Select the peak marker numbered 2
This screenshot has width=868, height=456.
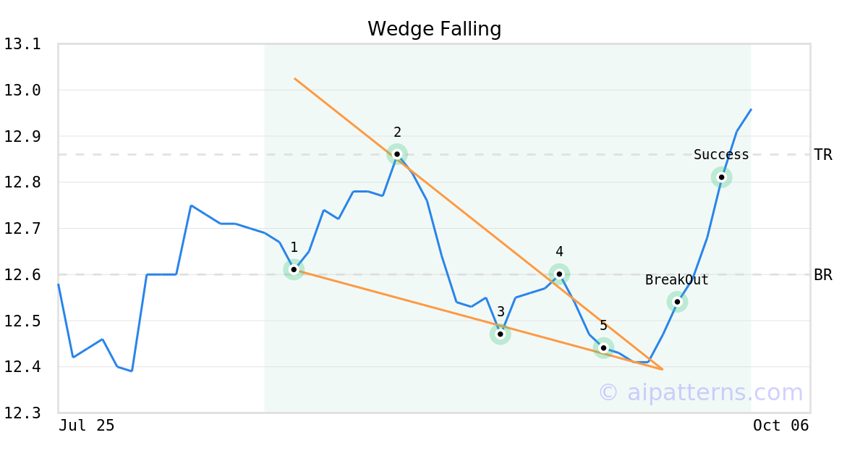(397, 154)
